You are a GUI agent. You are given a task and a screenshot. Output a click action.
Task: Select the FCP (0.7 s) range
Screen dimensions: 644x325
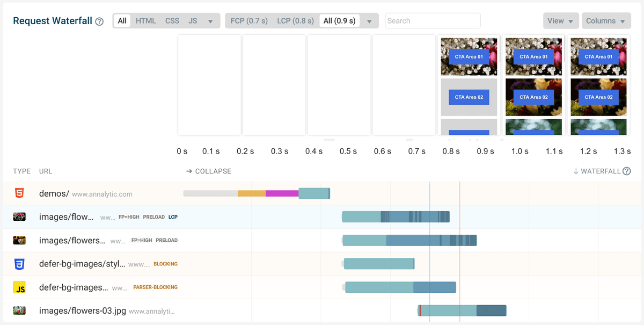tap(249, 21)
